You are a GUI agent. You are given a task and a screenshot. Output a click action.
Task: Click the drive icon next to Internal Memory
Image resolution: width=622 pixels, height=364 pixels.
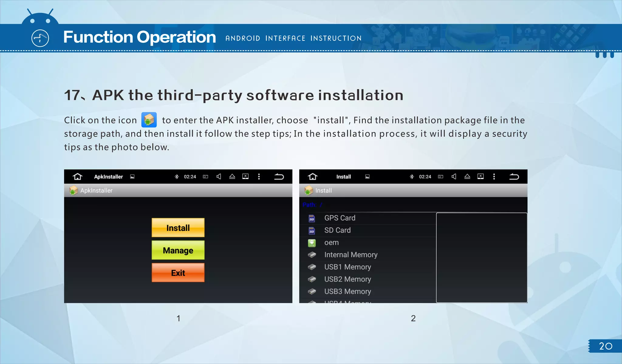pyautogui.click(x=312, y=255)
